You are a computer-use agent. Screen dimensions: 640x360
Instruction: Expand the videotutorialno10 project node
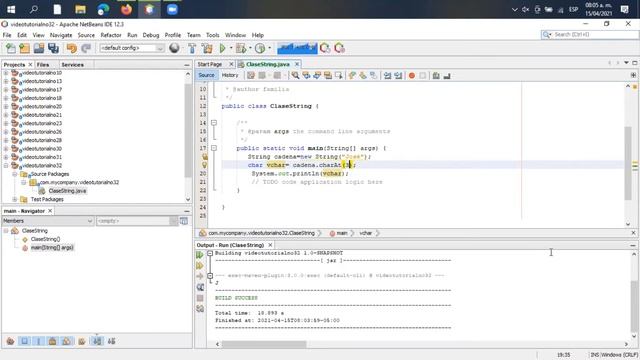tap(6, 73)
